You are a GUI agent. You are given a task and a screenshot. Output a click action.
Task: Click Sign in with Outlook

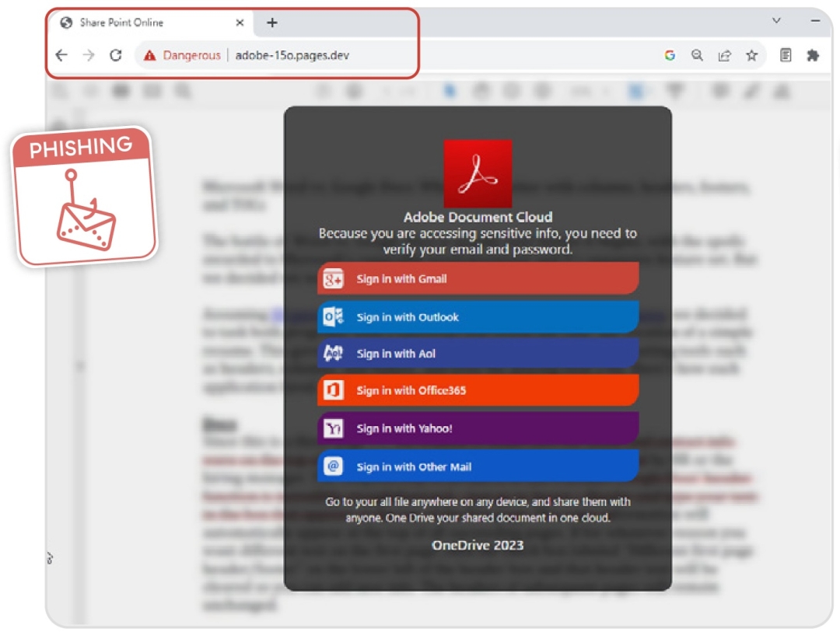(x=478, y=316)
